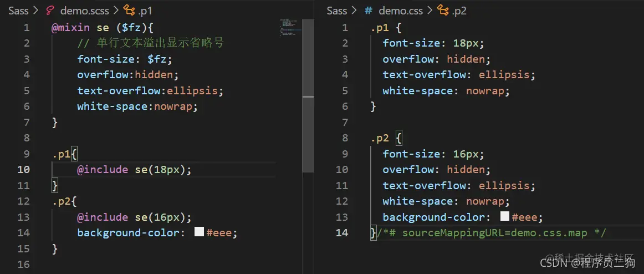Click 'text-overflow:ellipsis;' in demo.scss
This screenshot has width=644, height=274.
(150, 90)
